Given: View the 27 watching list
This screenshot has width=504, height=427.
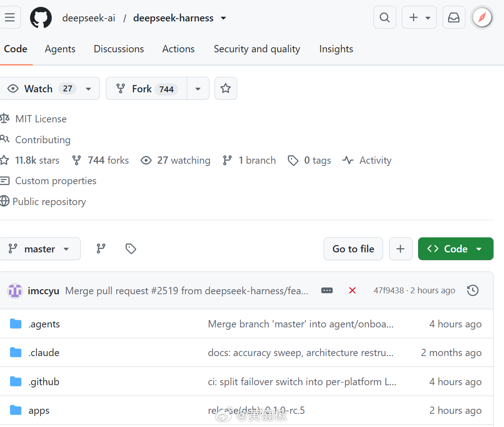Looking at the screenshot, I should 184,160.
